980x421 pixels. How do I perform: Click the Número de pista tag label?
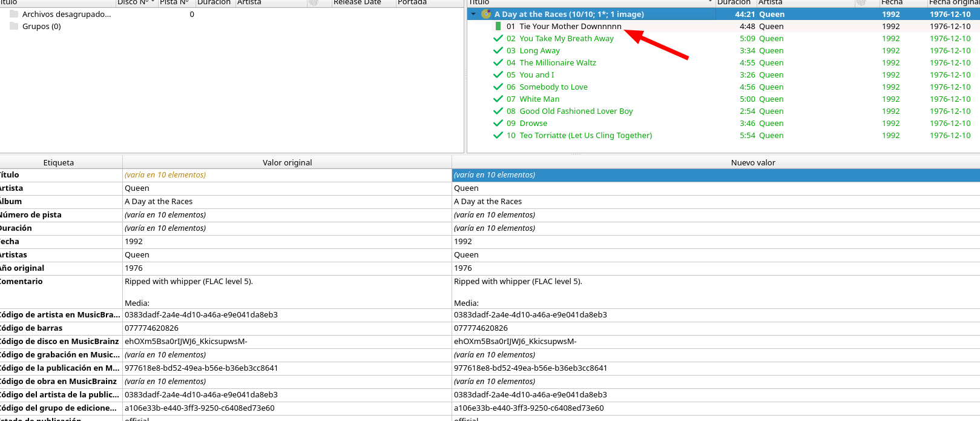[x=30, y=215]
